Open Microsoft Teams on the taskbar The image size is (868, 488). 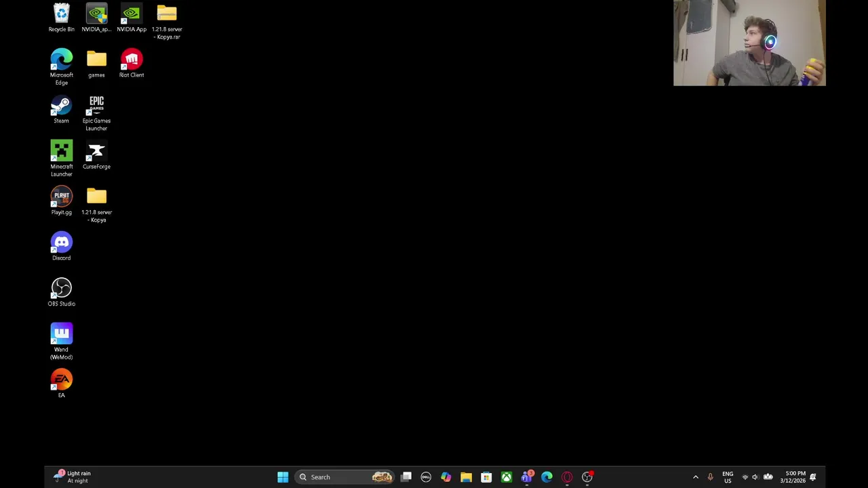[x=527, y=477]
